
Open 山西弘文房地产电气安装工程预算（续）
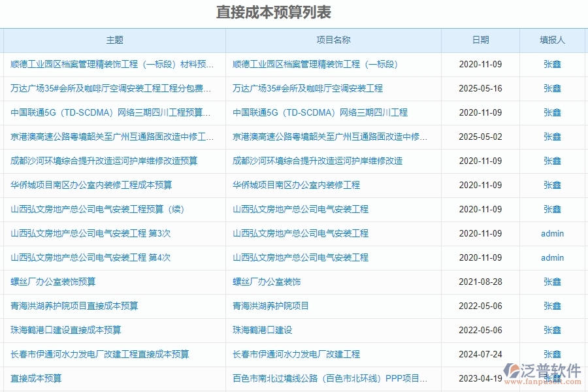[x=94, y=209]
